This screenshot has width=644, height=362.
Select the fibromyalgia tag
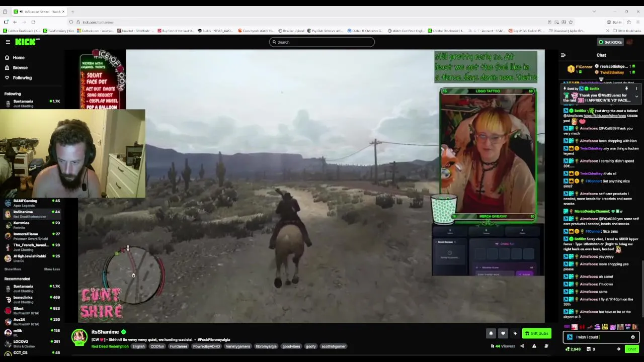[266, 346]
